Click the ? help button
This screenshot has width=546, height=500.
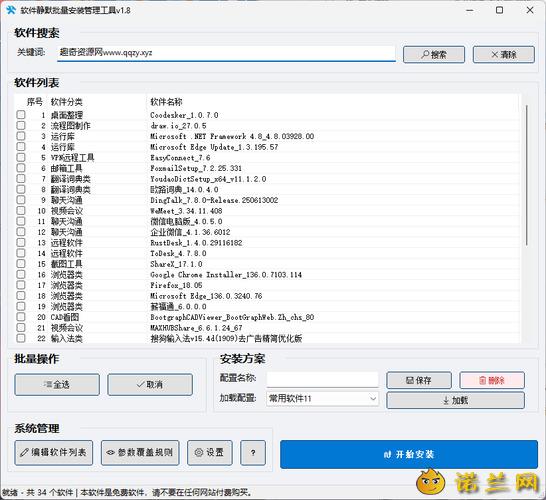click(253, 453)
